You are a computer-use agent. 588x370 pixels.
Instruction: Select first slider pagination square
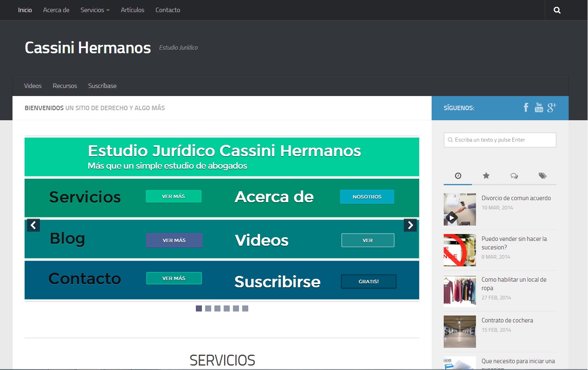tap(199, 308)
